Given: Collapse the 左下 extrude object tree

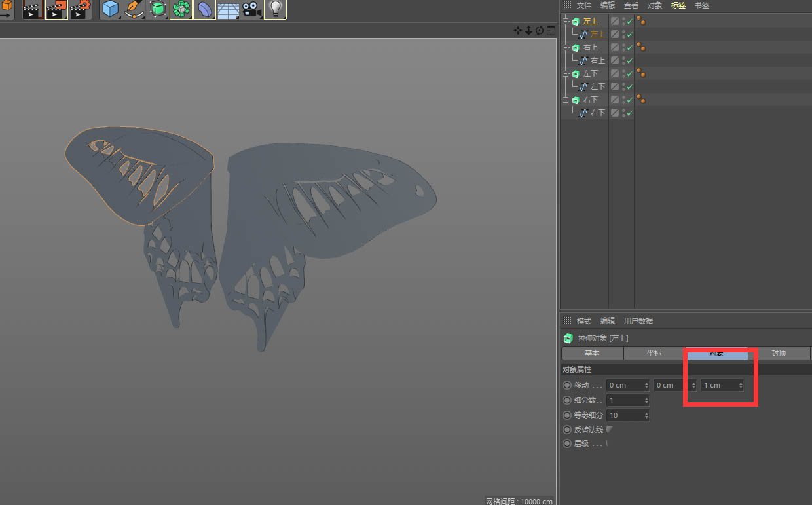Looking at the screenshot, I should [565, 74].
